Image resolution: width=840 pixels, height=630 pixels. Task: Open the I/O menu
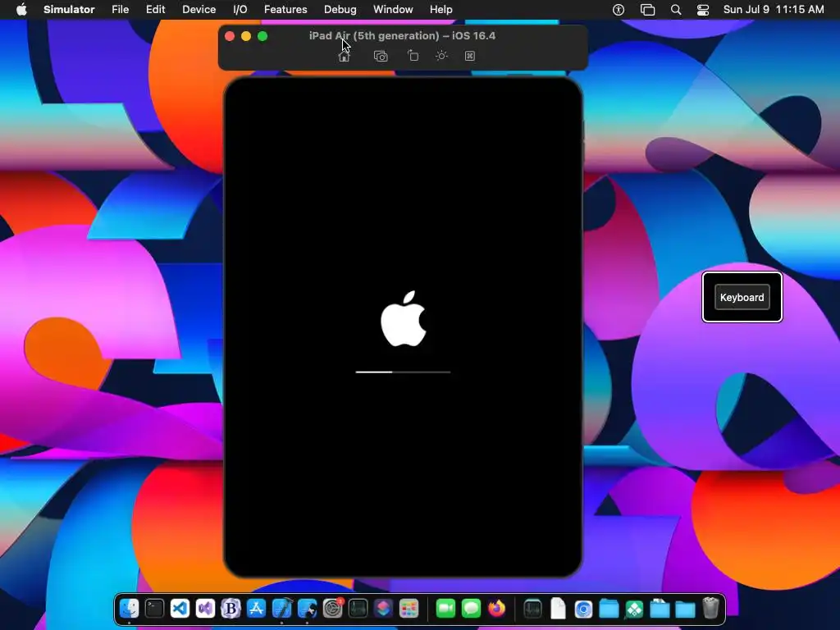click(240, 10)
